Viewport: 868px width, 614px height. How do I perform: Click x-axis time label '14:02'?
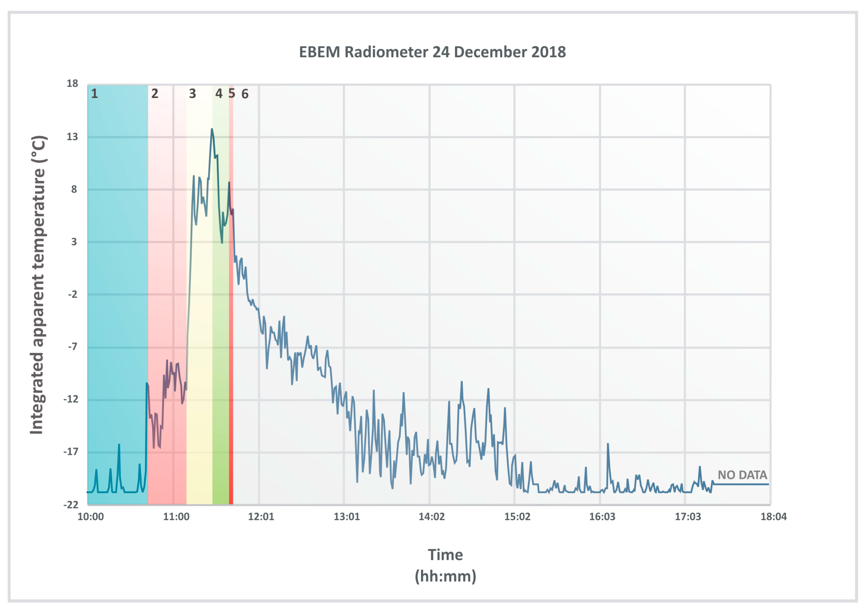[431, 517]
